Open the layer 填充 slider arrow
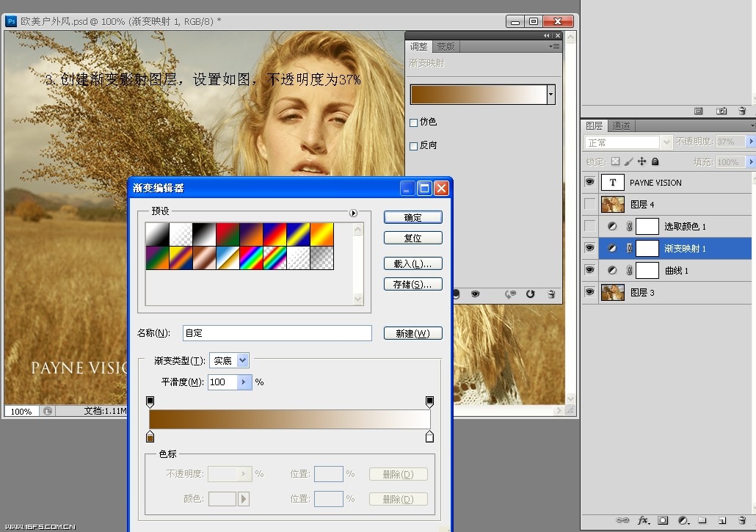Screen dimensions: 756x532 point(750,162)
